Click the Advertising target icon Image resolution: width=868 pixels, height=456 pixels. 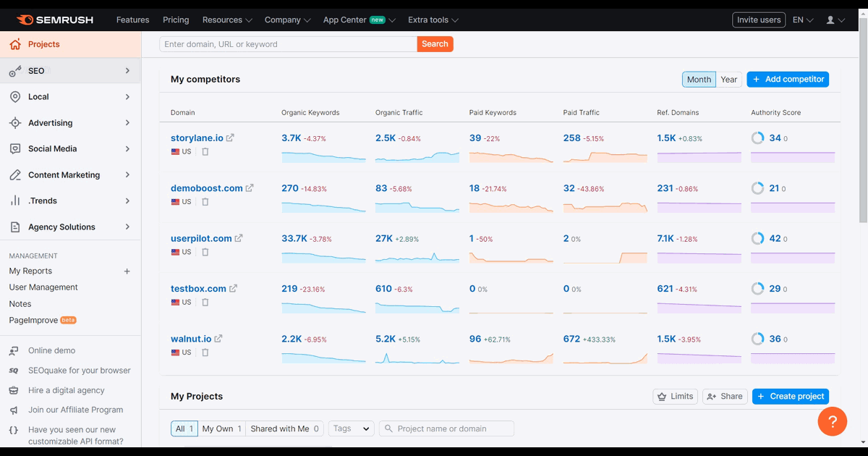pos(15,123)
